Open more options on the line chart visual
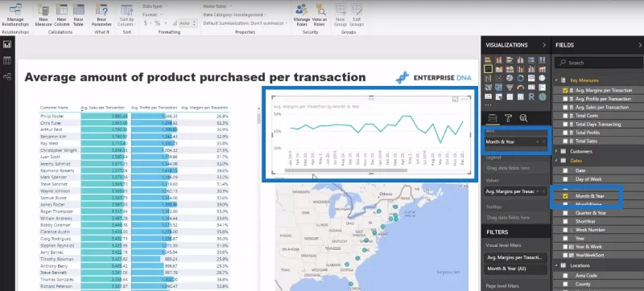This screenshot has height=291, width=644. click(465, 99)
